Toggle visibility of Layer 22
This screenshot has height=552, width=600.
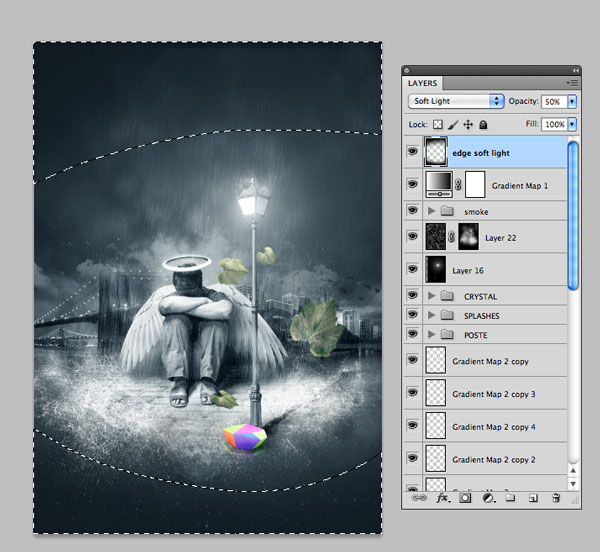click(413, 237)
